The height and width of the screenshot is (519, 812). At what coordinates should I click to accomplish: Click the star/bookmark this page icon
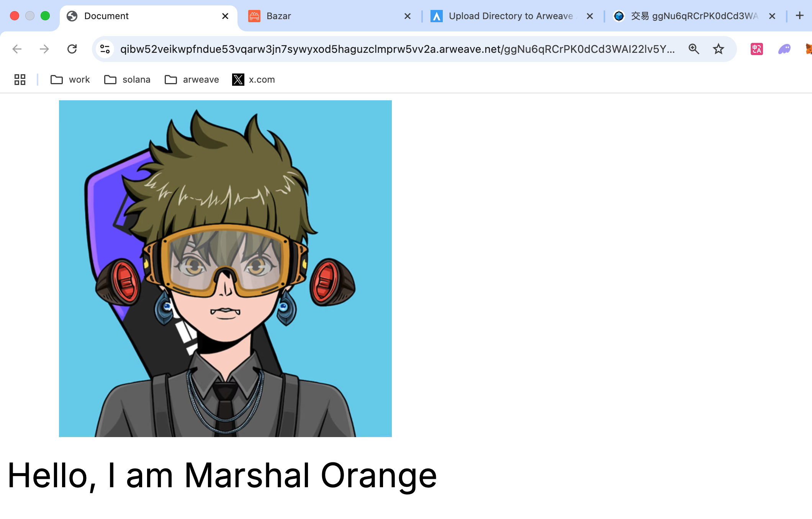point(719,49)
